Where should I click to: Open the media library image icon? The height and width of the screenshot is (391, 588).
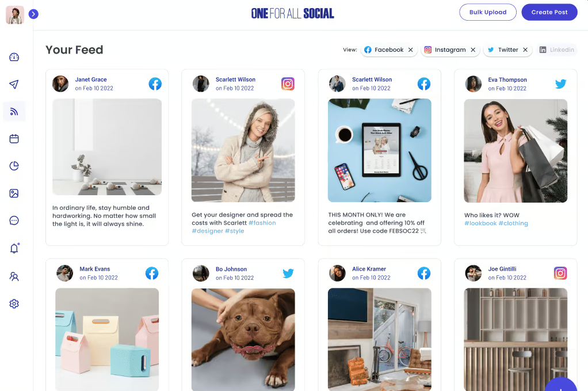pos(14,193)
